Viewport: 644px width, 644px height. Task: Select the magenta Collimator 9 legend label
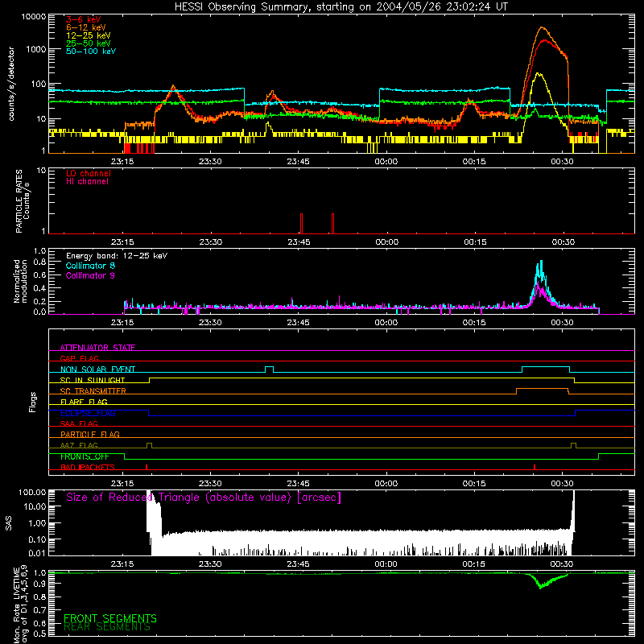click(x=90, y=275)
